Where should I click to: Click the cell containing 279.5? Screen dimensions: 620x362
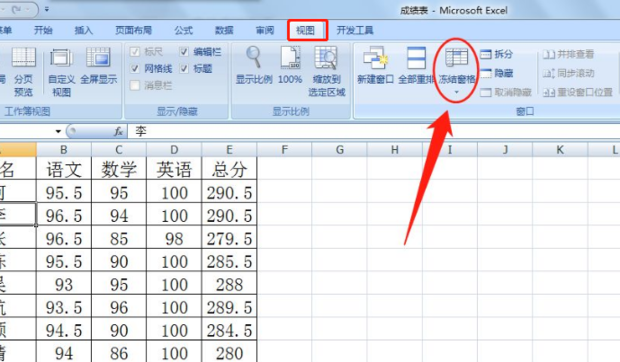229,238
